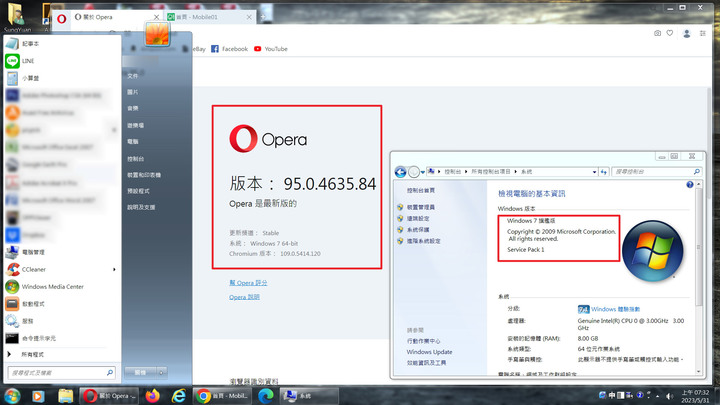Screen dimensions: 720x405
Task: Click the Opera 說明 link
Action: [x=244, y=297]
